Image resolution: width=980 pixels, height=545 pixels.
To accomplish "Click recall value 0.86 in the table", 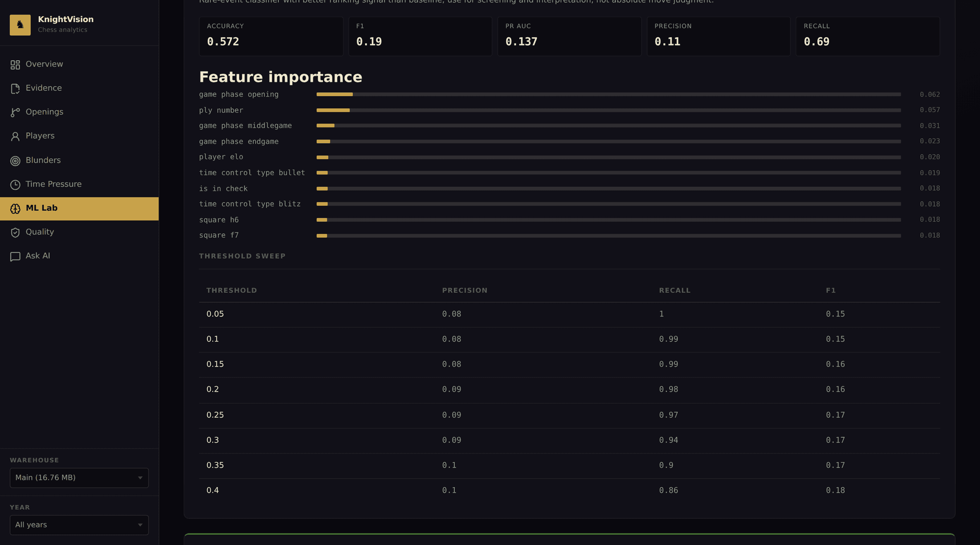I will [x=668, y=491].
